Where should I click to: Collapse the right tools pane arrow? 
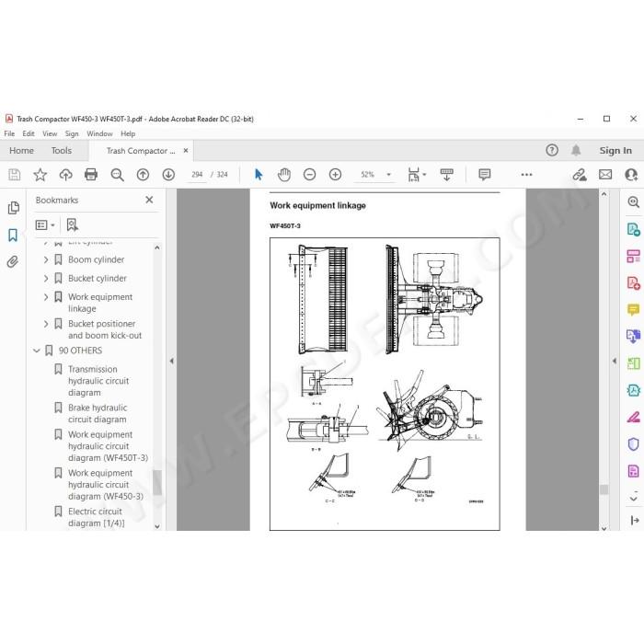(x=615, y=361)
